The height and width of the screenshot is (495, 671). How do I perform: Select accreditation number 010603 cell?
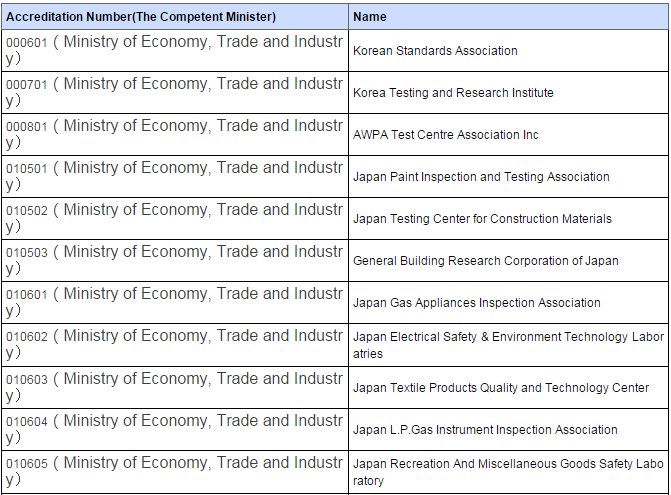tap(175, 387)
